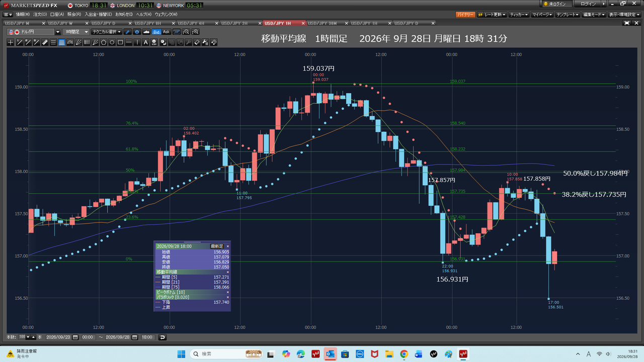Click the end time field 18:00
Screen dimensions: 644x362
click(147, 337)
